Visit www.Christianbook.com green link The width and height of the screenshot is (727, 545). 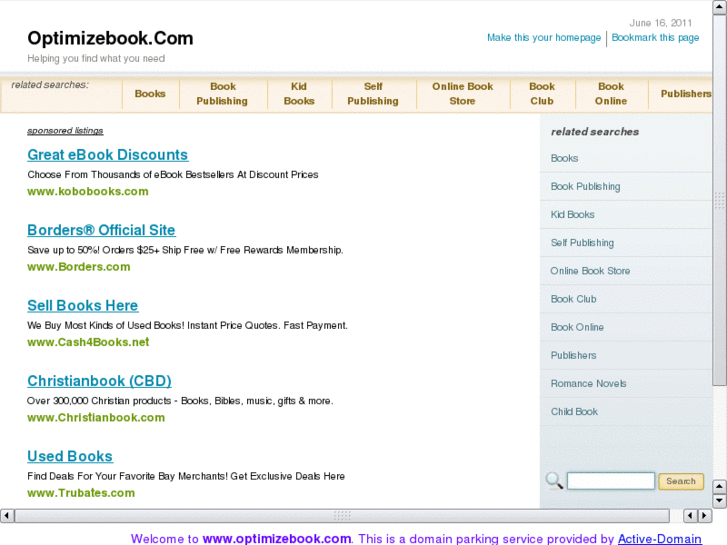(96, 417)
